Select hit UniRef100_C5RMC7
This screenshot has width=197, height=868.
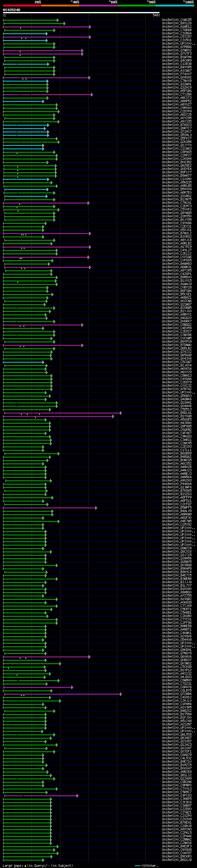(177, 792)
